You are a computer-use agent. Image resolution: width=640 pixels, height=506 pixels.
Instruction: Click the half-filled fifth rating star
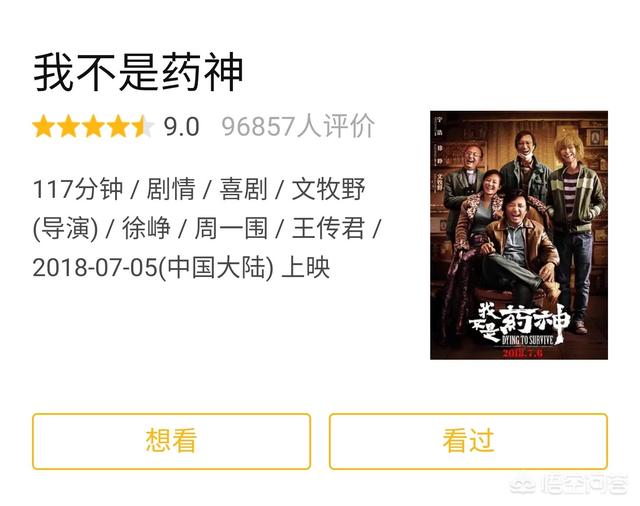pyautogui.click(x=143, y=126)
